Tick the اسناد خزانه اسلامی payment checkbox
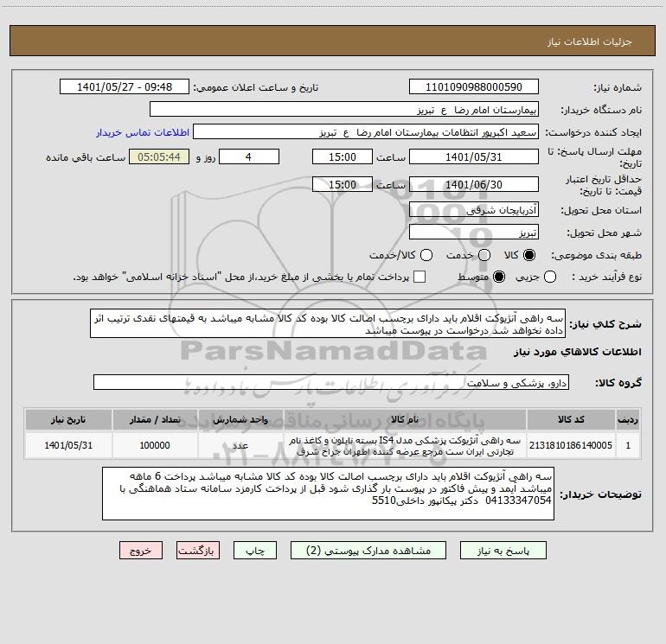 point(419,277)
